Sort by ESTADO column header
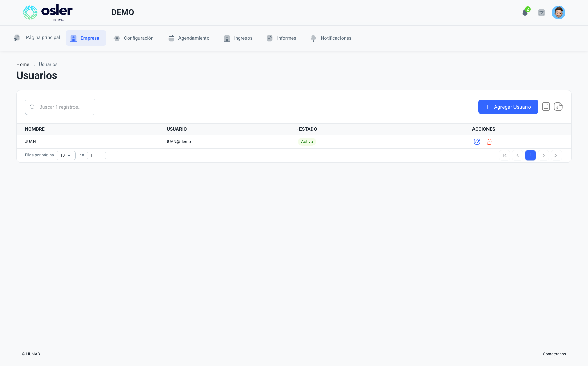 point(308,129)
